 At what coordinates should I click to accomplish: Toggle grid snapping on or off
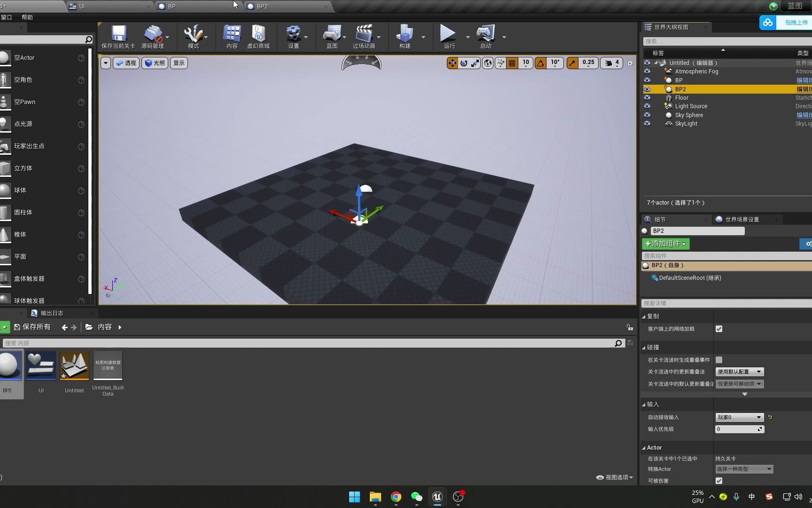[x=512, y=63]
